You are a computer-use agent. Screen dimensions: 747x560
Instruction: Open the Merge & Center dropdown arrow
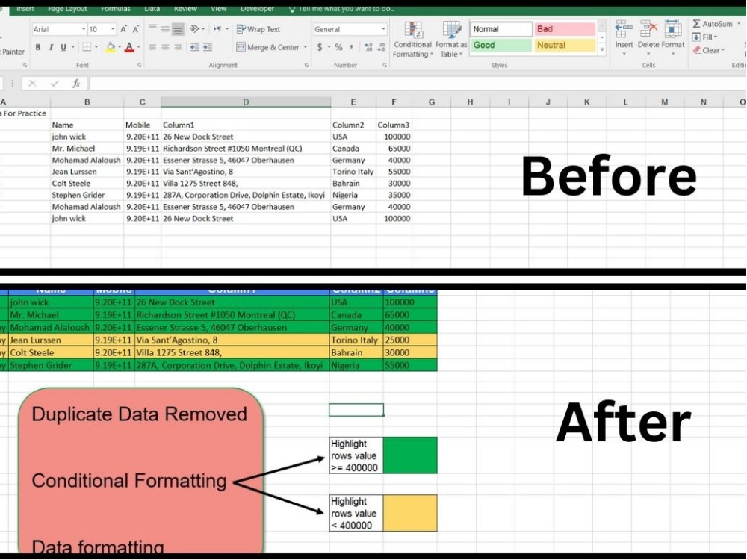(306, 47)
